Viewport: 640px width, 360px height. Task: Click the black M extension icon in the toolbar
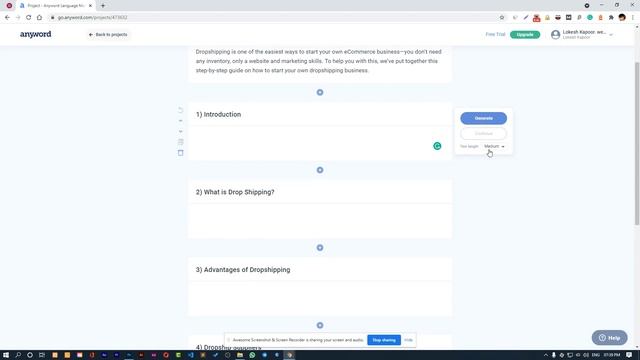569,18
